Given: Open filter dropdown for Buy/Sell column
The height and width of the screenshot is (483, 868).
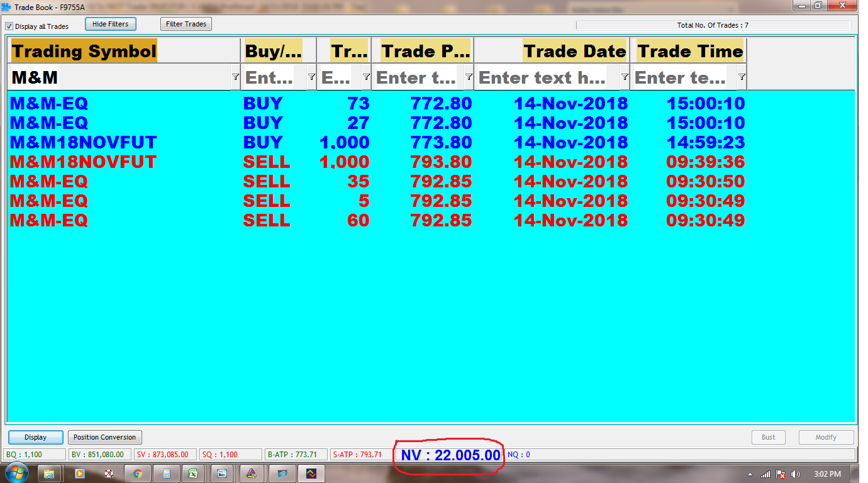Looking at the screenshot, I should click(x=311, y=77).
